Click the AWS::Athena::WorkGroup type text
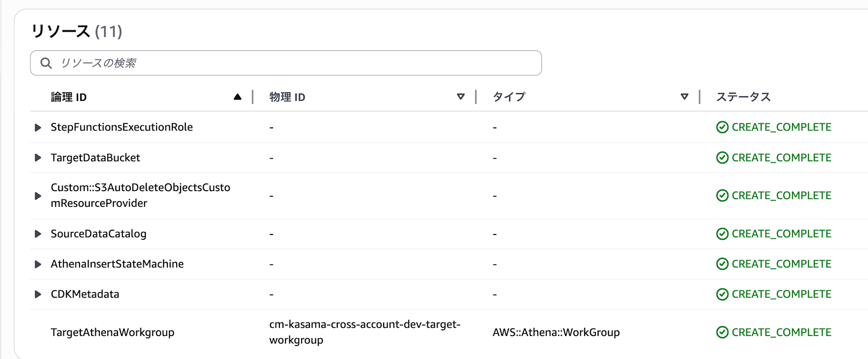 coord(556,333)
